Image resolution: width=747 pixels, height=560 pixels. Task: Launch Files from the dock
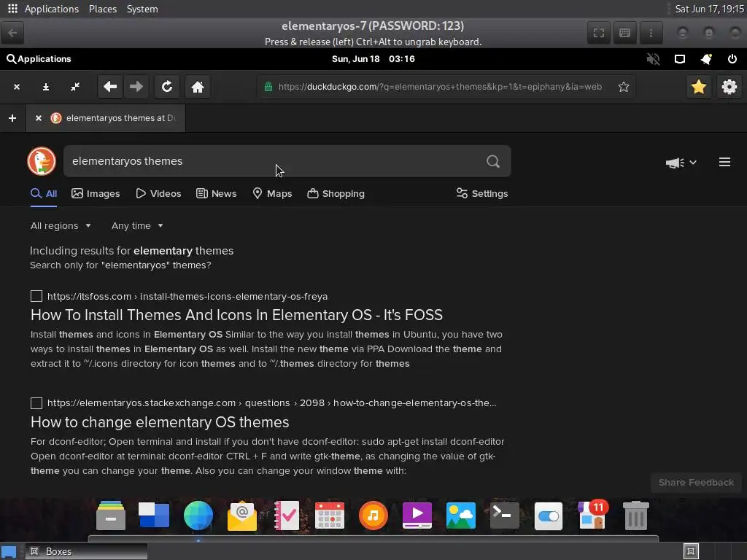(x=111, y=516)
